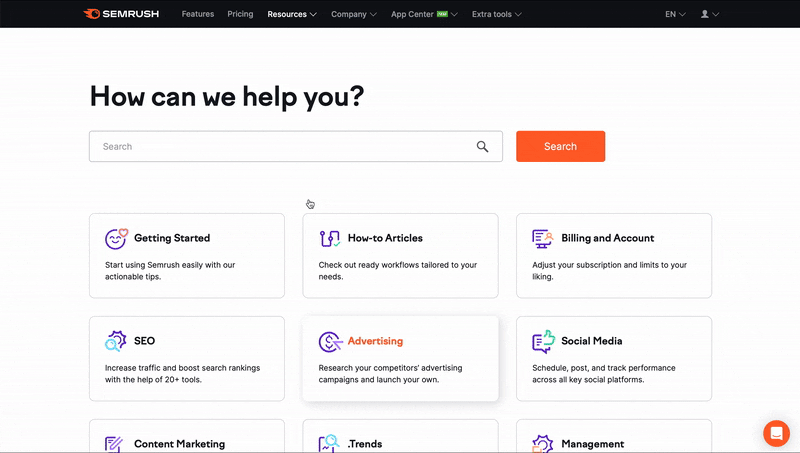Image resolution: width=800 pixels, height=453 pixels.
Task: Click the How-to Articles workflow icon
Action: (330, 238)
